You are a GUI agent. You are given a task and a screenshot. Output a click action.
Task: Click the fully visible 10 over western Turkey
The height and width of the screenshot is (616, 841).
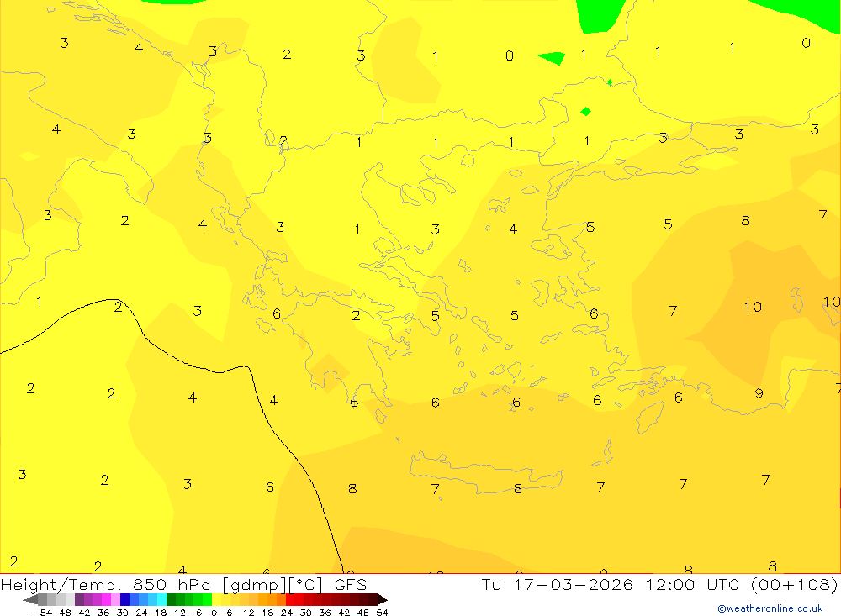tap(753, 307)
